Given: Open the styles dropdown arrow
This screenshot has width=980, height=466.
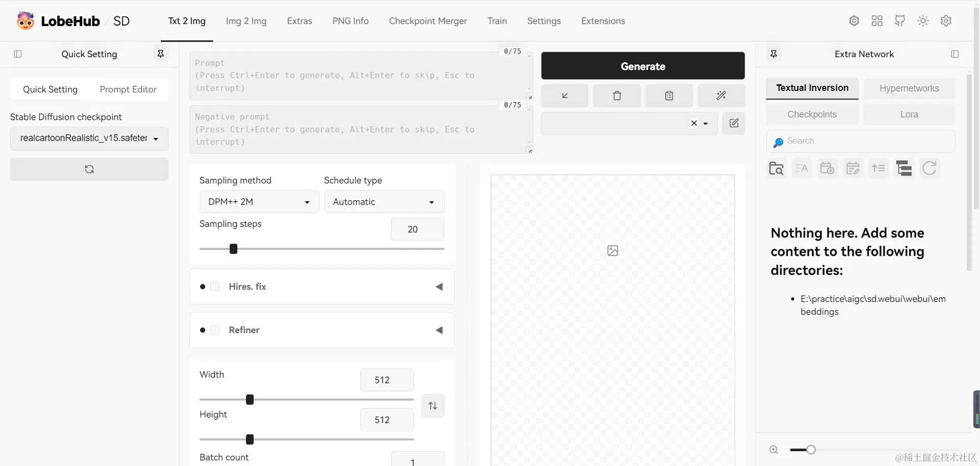Looking at the screenshot, I should click(705, 124).
